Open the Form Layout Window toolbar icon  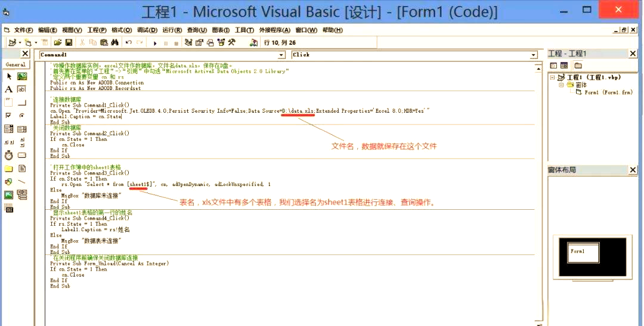coord(210,42)
